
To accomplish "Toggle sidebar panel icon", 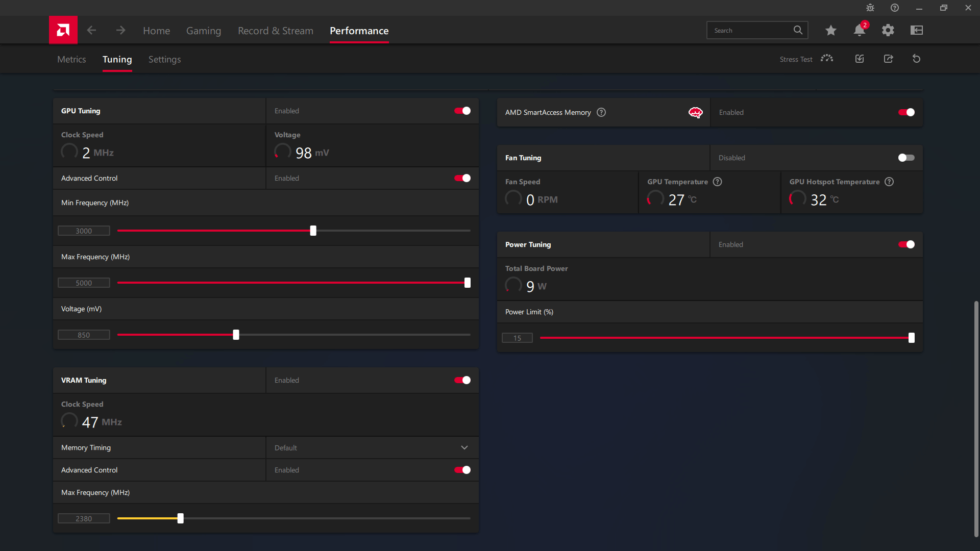I will (917, 30).
